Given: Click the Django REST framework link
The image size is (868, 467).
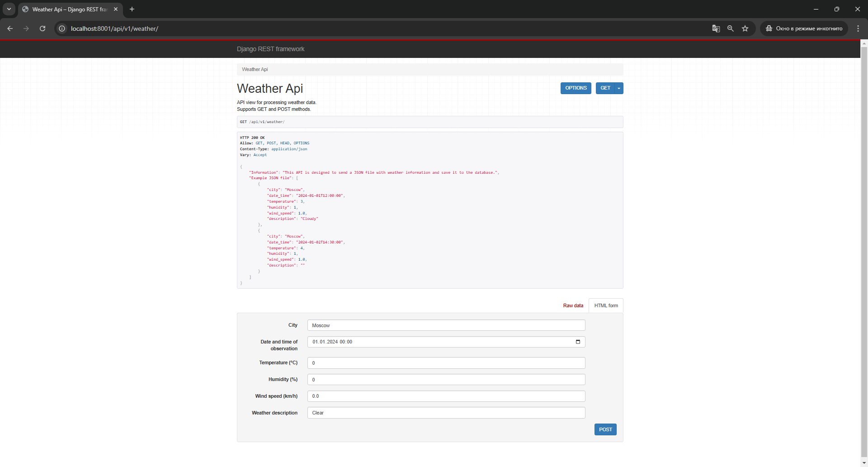Looking at the screenshot, I should click(x=270, y=49).
